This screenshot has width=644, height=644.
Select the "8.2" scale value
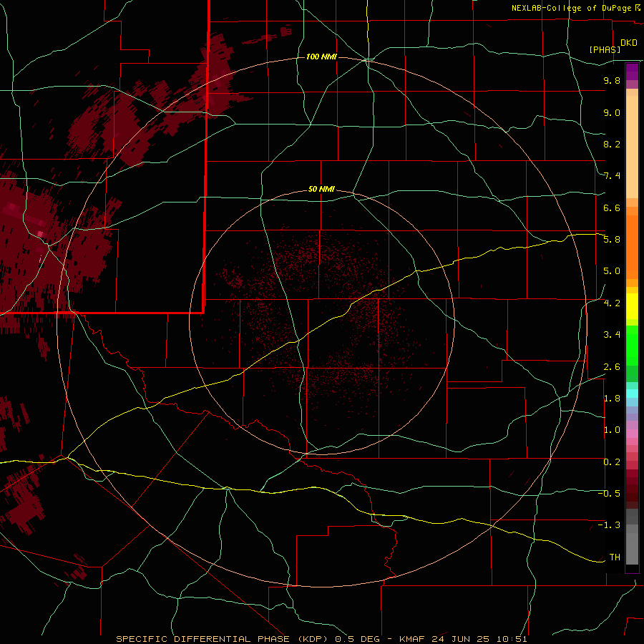click(x=612, y=144)
